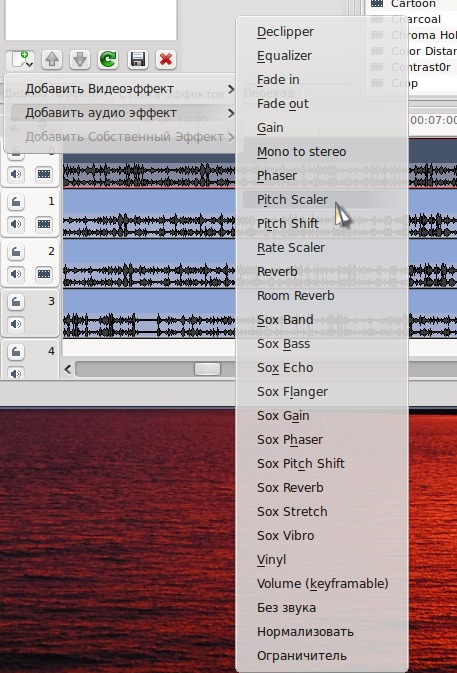Select Cartoon in effects list

tap(413, 4)
